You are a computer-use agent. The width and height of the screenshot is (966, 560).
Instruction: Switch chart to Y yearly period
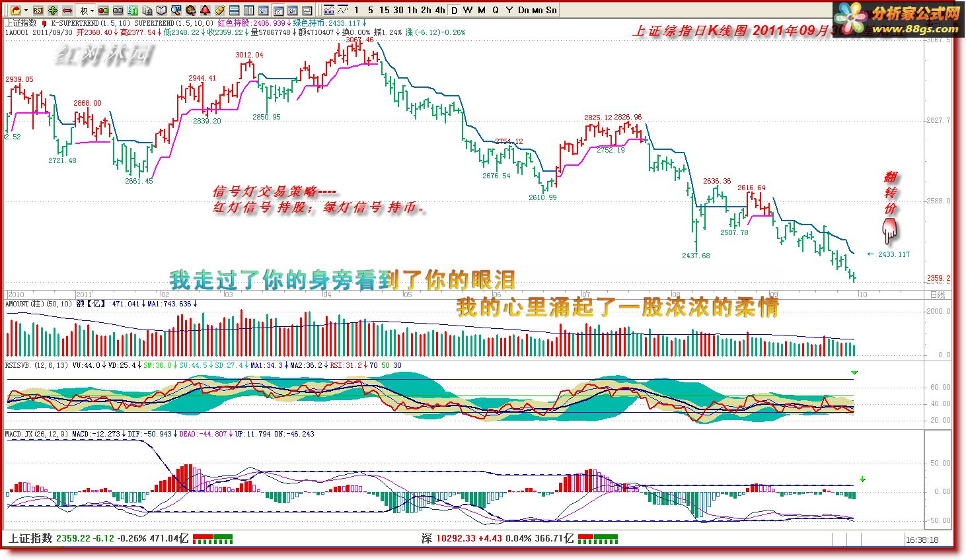[509, 10]
